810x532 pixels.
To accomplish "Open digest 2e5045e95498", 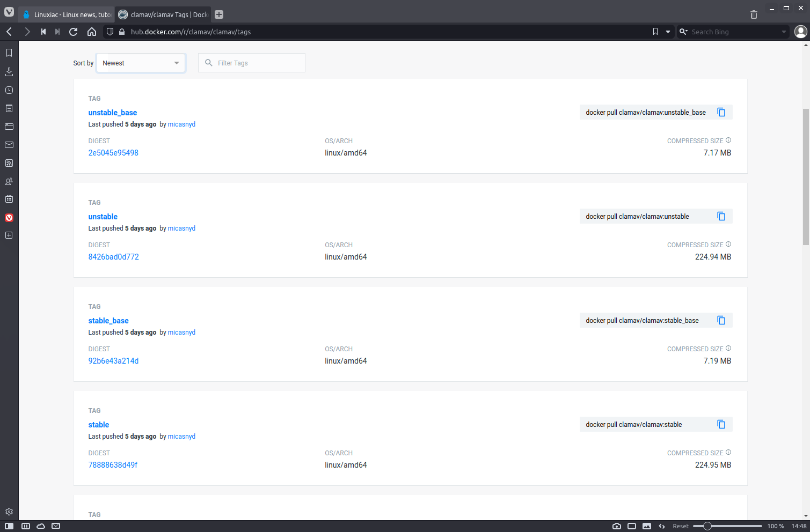I will click(113, 153).
